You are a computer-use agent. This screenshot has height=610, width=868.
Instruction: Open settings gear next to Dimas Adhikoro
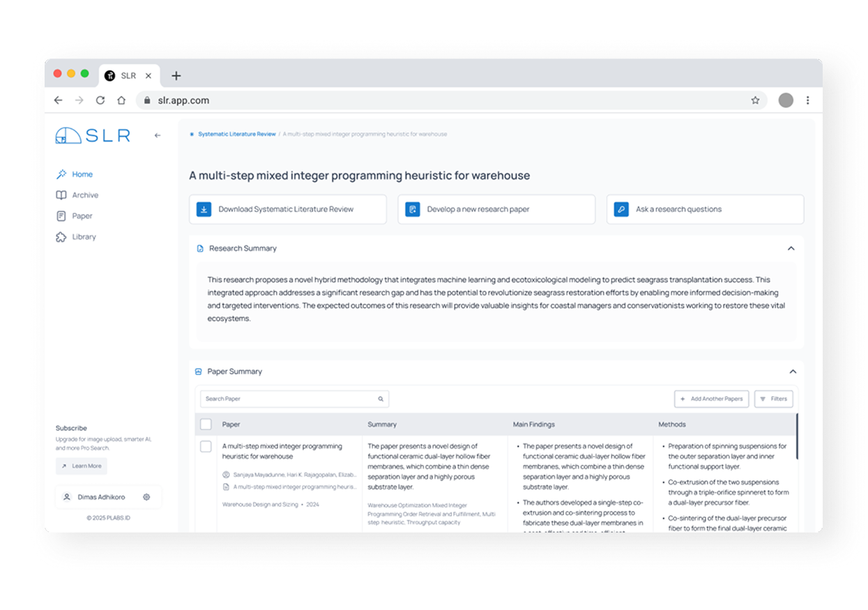tap(146, 497)
